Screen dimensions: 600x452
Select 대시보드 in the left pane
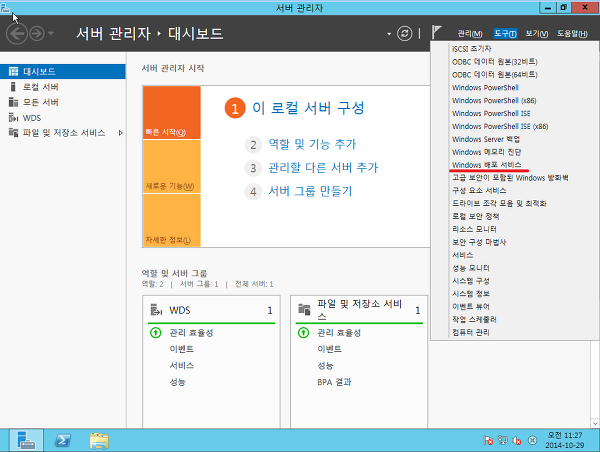[63, 72]
